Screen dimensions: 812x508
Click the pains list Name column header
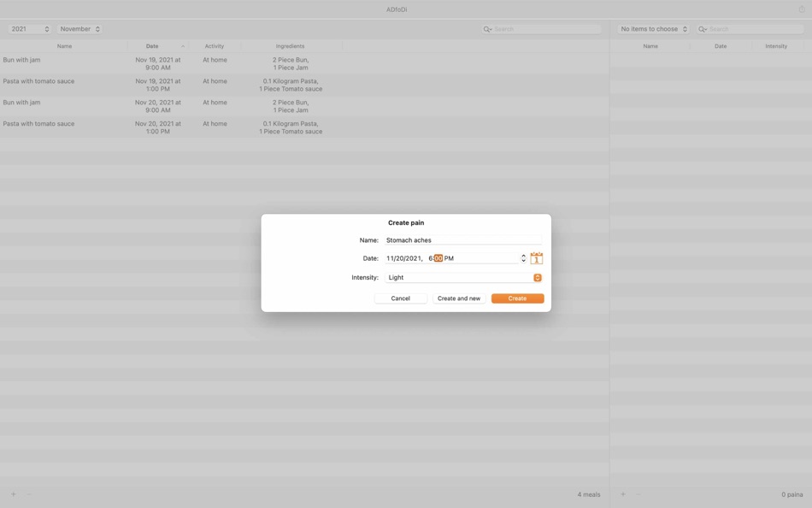click(650, 46)
